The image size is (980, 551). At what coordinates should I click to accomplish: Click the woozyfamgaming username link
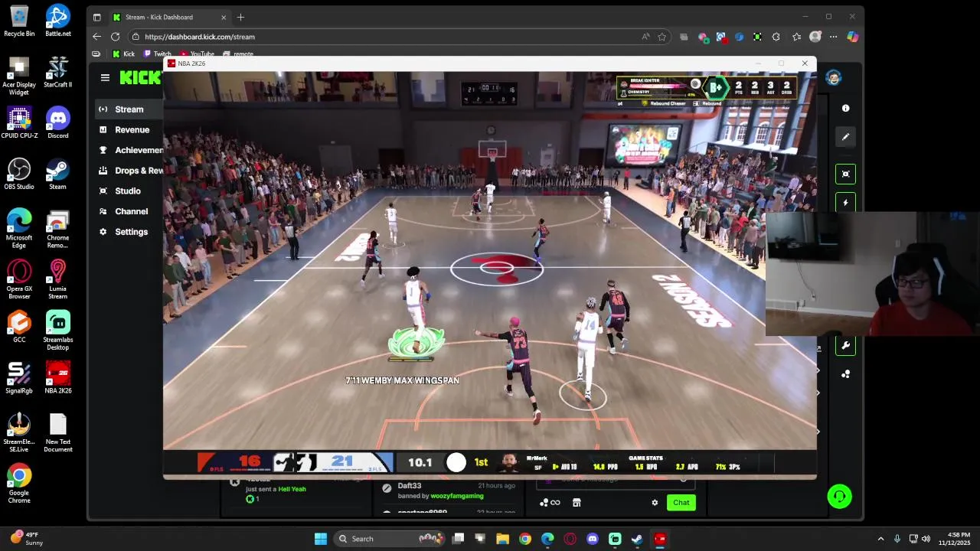tap(458, 496)
